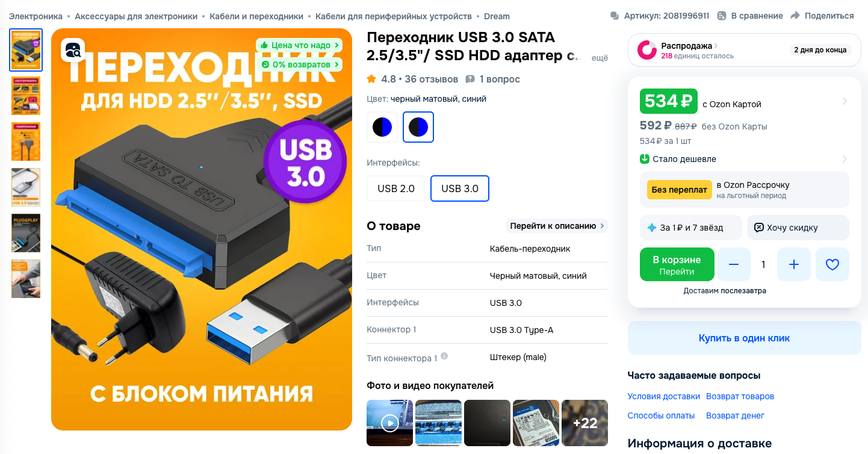Click the heart favorite icon
Screen dimensions: 868x454
coord(832,264)
